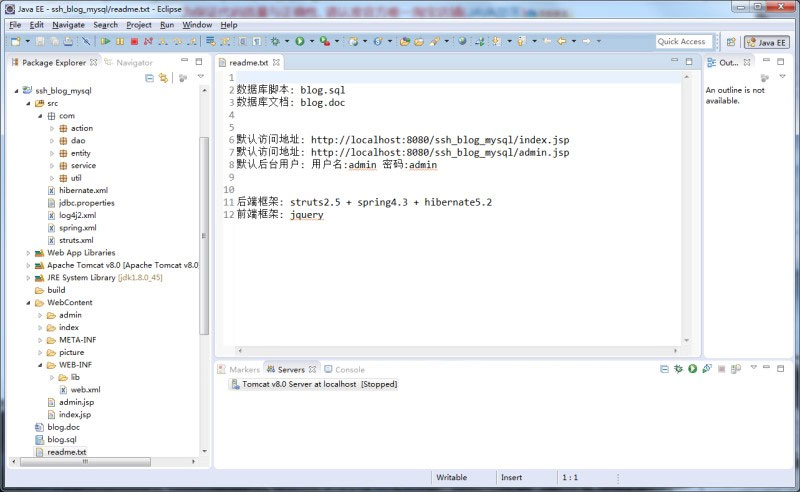
Task: Click the Print toolbar icon
Action: tap(68, 41)
